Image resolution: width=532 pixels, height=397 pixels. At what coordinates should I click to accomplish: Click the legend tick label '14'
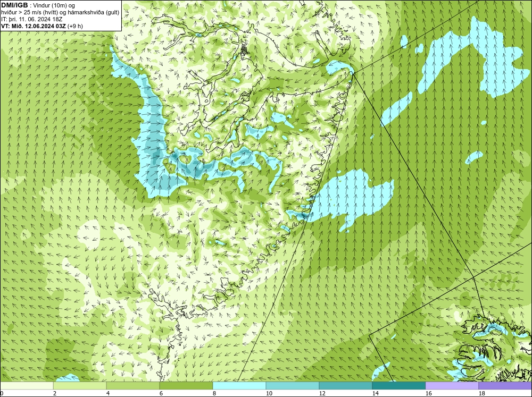375,393
